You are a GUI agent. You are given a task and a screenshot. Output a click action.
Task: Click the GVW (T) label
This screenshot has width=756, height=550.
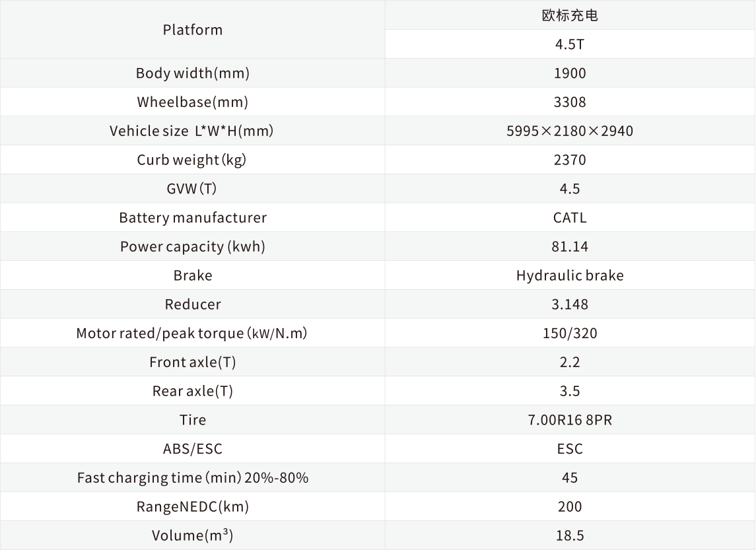(191, 189)
